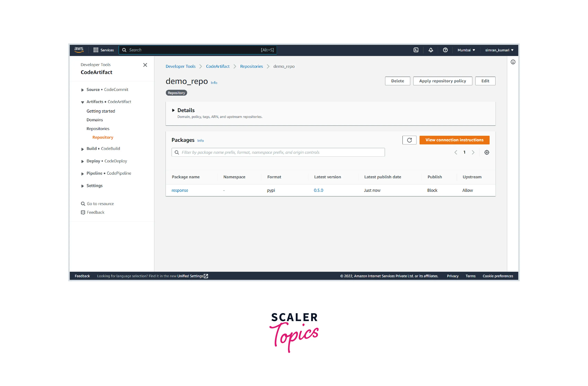The width and height of the screenshot is (588, 386).
Task: Click the AWS logo home icon
Action: point(79,50)
